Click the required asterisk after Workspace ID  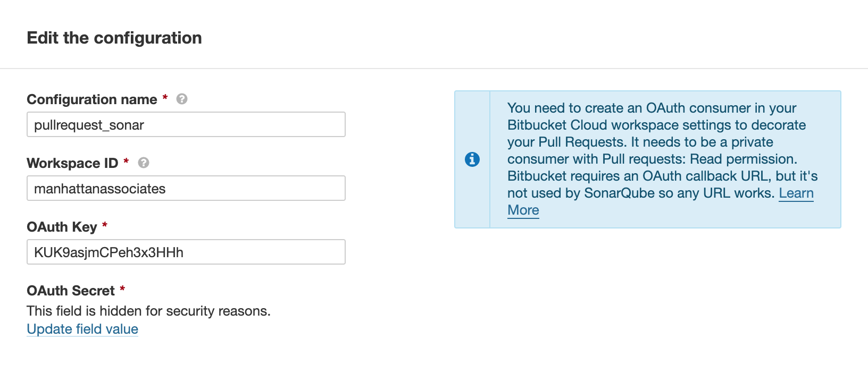tap(126, 162)
